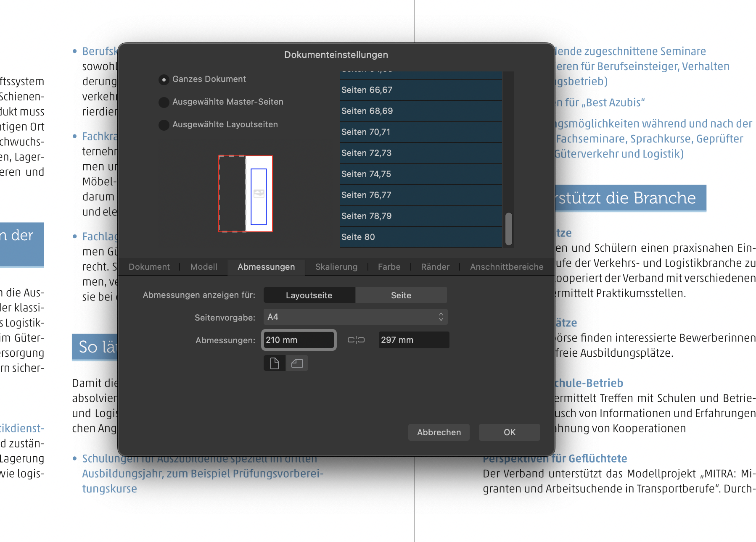
Task: Click the spread preview thumbnail
Action: [246, 194]
